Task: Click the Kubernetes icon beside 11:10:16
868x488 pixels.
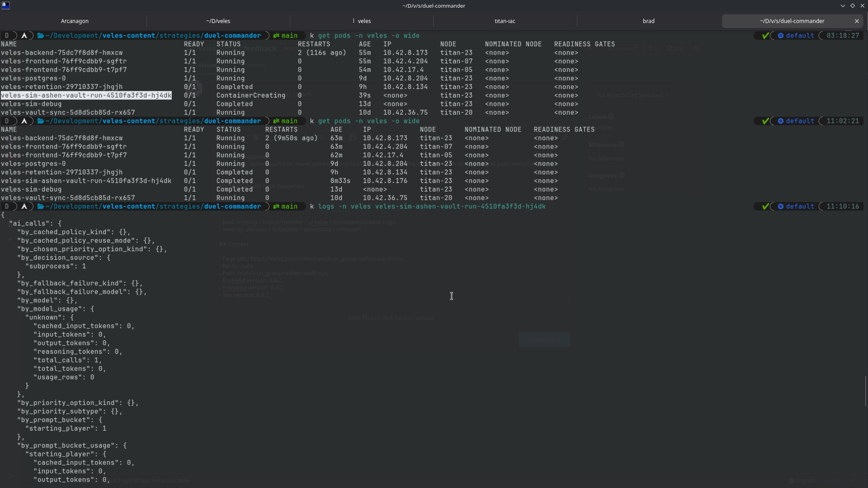Action: click(781, 206)
